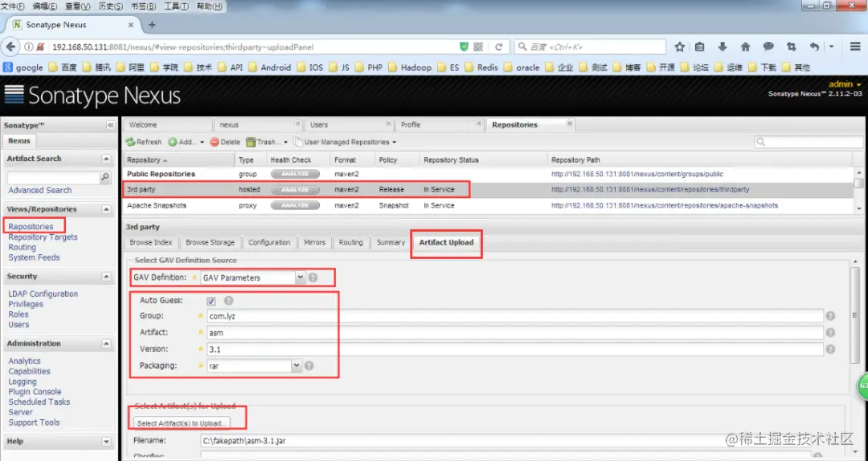The width and height of the screenshot is (868, 461).
Task: Open the Add repository menu
Action: point(186,142)
